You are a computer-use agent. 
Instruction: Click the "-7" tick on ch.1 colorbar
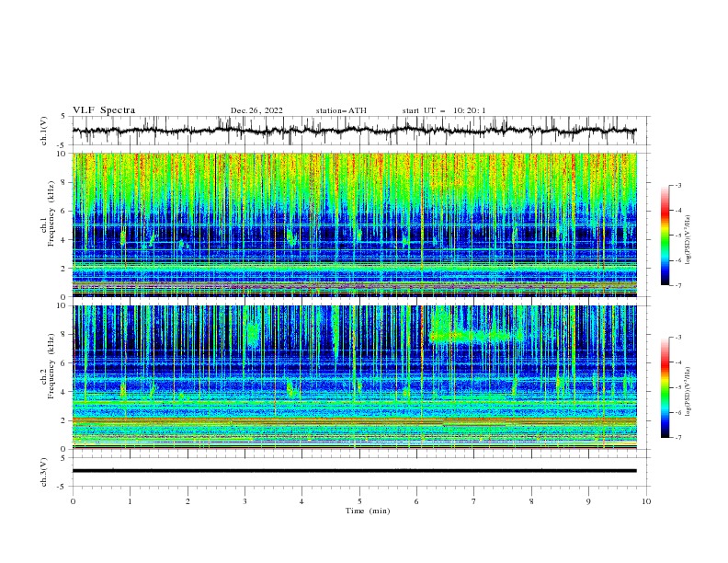point(678,285)
